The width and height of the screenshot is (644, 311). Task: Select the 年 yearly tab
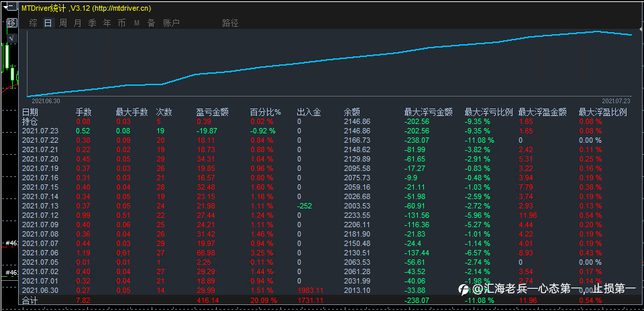pyautogui.click(x=107, y=23)
